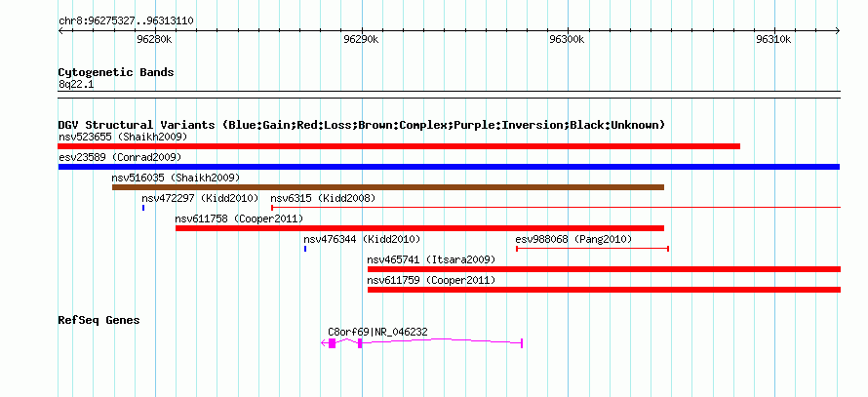
Task: Click the 96280k ruler tick label
Action: coord(154,39)
